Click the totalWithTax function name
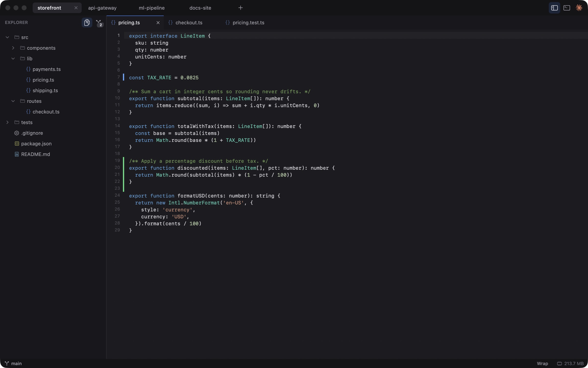This screenshot has width=588, height=368. pos(196,126)
